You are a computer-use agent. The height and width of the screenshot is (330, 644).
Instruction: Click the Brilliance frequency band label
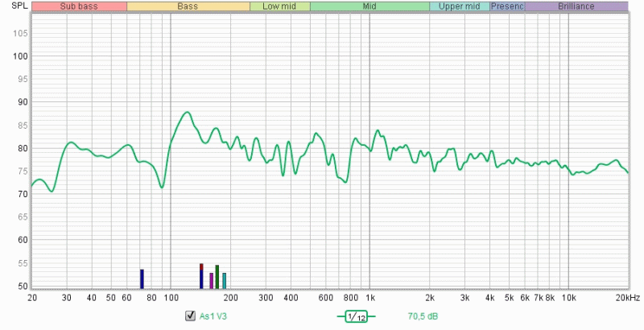click(x=576, y=6)
